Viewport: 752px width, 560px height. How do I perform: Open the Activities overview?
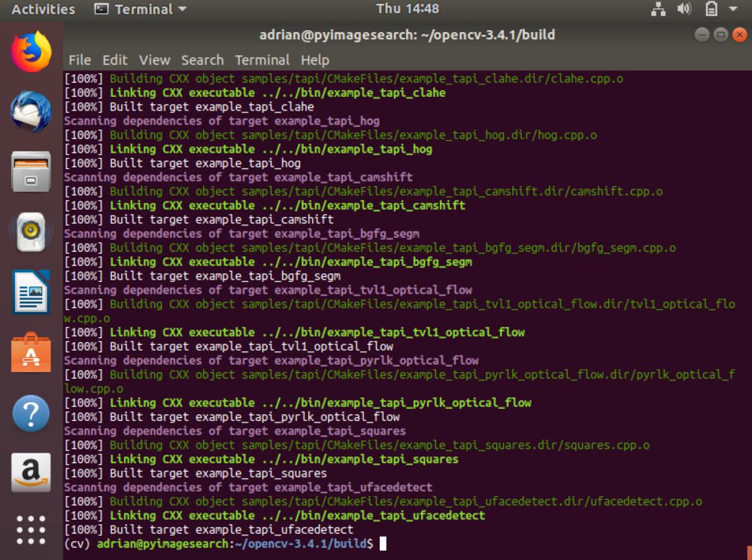point(43,9)
